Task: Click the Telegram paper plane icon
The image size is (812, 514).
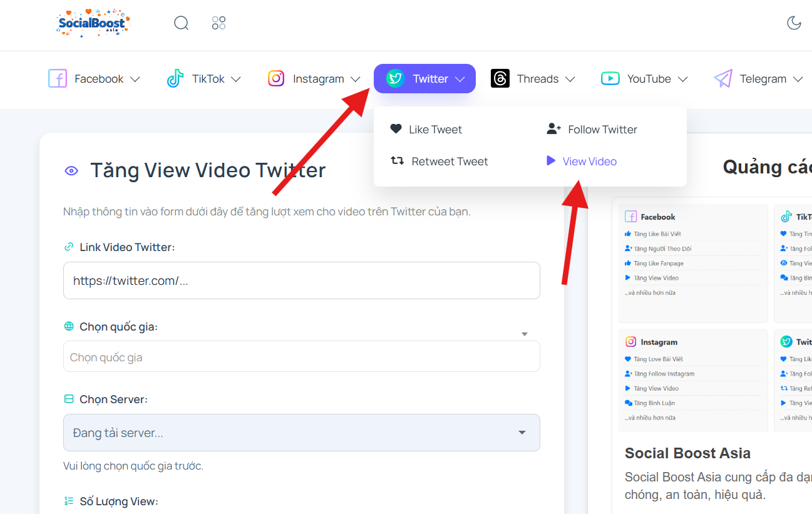Action: (x=723, y=79)
